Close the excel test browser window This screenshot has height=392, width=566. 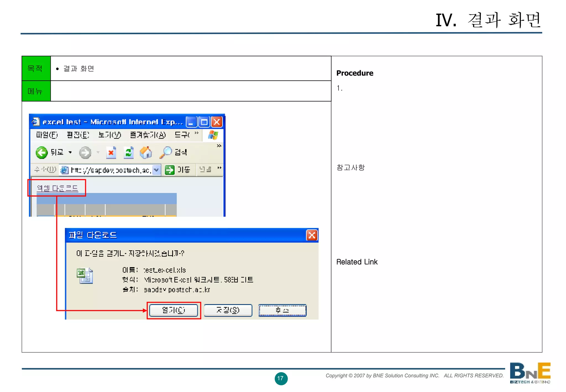pyautogui.click(x=217, y=122)
